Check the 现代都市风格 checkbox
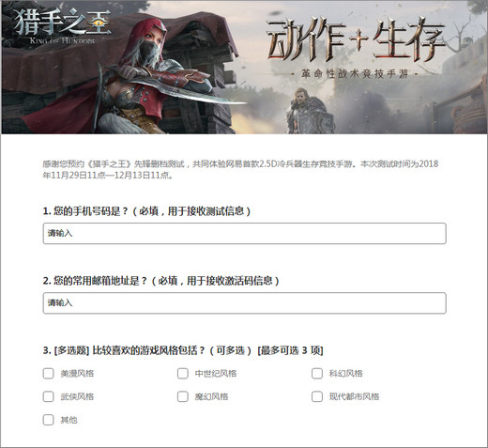This screenshot has width=488, height=448. pyautogui.click(x=317, y=396)
